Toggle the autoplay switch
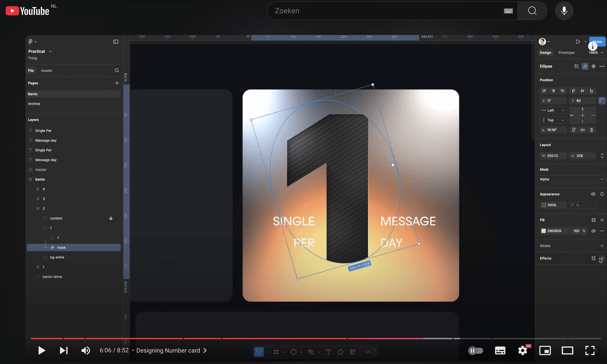The width and height of the screenshot is (607, 364). pos(476,350)
